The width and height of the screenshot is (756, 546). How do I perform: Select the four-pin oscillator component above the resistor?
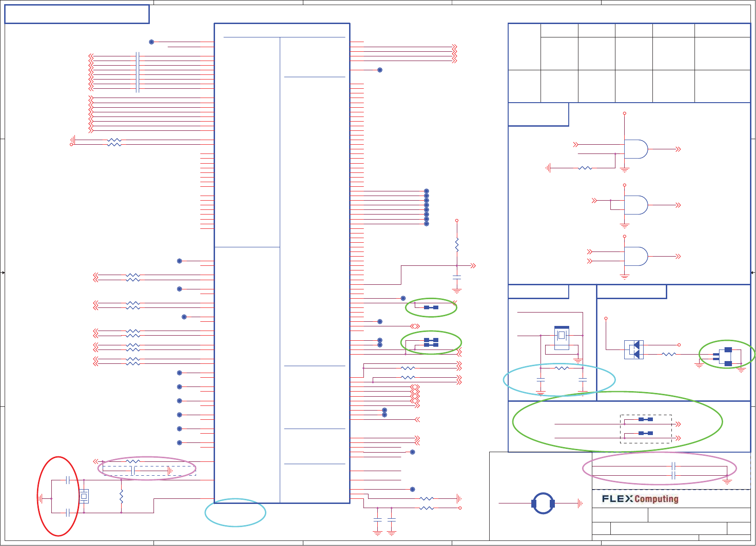click(561, 337)
